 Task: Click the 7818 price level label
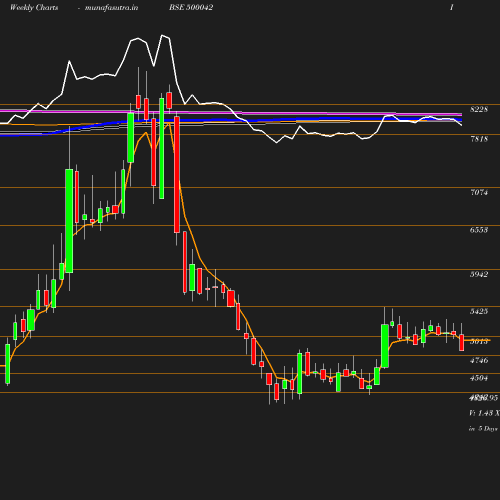(x=479, y=139)
